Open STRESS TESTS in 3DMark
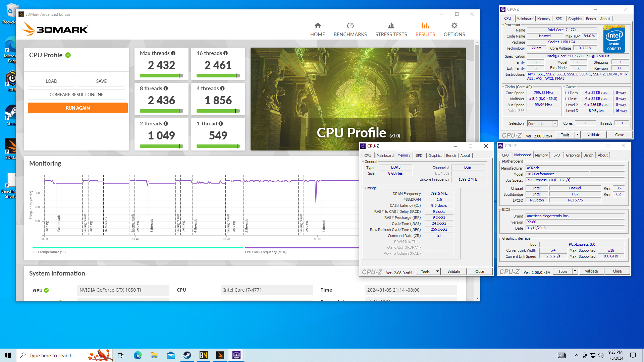The height and width of the screenshot is (362, 644). pos(391,29)
